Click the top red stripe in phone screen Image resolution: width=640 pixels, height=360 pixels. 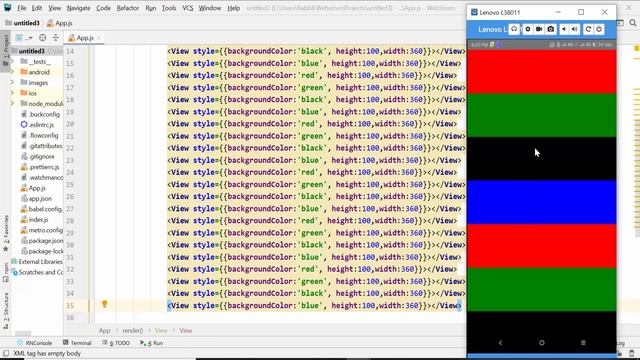542,71
